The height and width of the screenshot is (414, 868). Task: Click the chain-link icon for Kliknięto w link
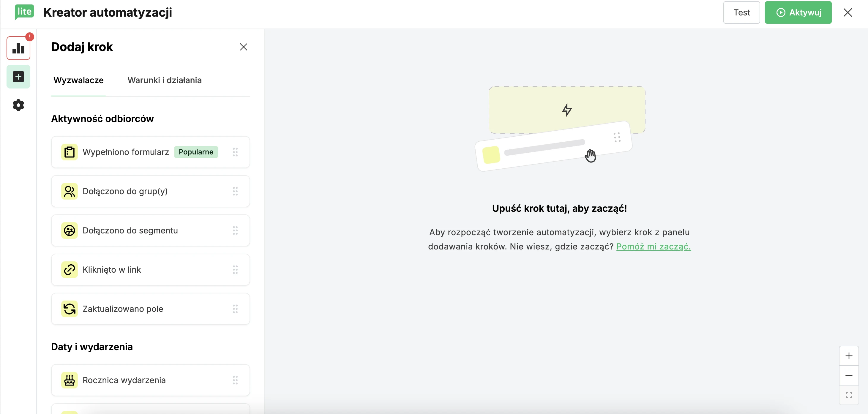(x=69, y=269)
